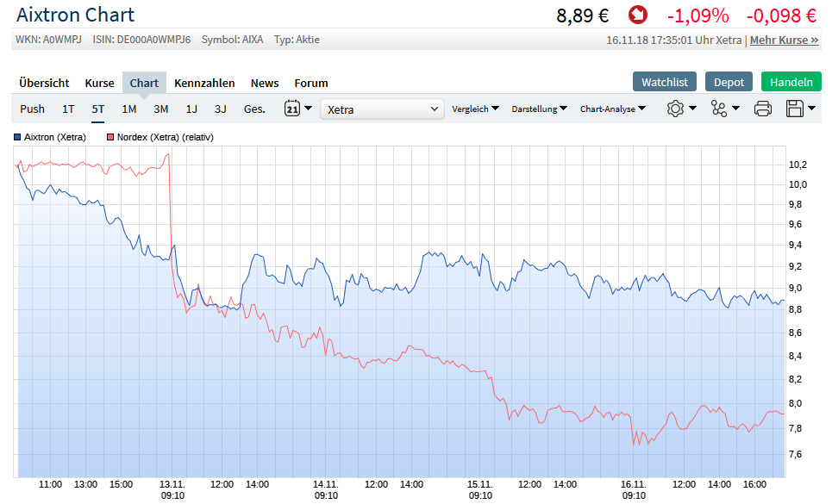Open chart settings gear icon

[x=675, y=109]
